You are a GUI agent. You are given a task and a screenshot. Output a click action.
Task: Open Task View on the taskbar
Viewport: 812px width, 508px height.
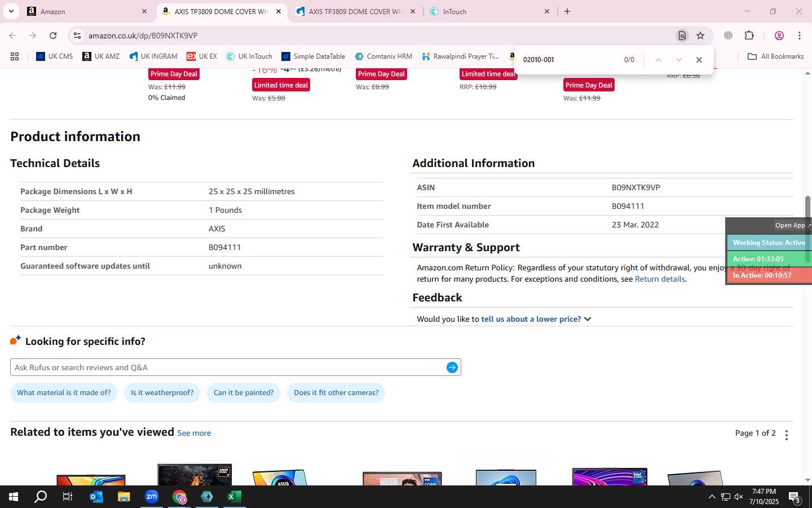[x=68, y=497]
